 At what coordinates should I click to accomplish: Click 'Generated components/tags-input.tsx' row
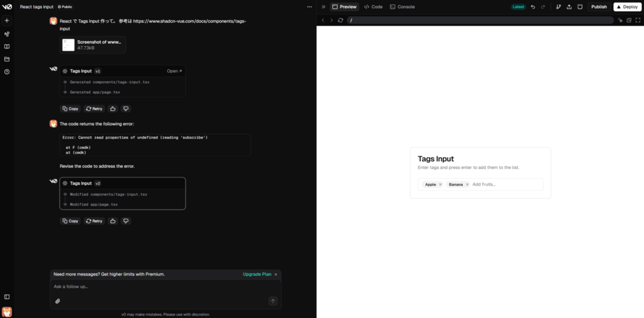click(110, 82)
